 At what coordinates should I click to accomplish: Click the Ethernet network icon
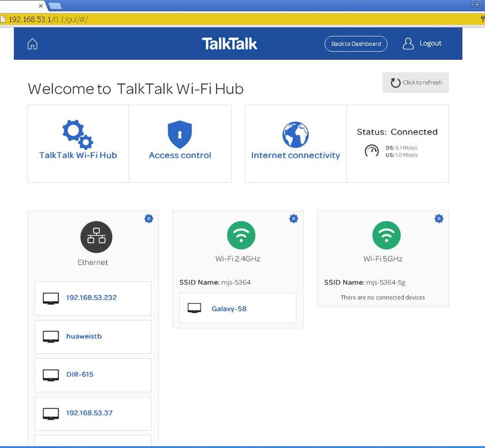[96, 237]
